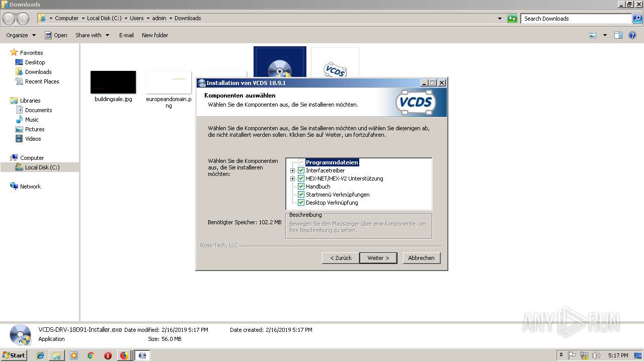Open the Start menu
The image size is (644, 362).
click(x=14, y=355)
